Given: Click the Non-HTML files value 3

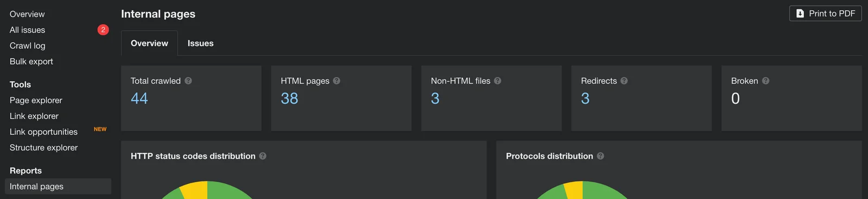Looking at the screenshot, I should (x=435, y=98).
